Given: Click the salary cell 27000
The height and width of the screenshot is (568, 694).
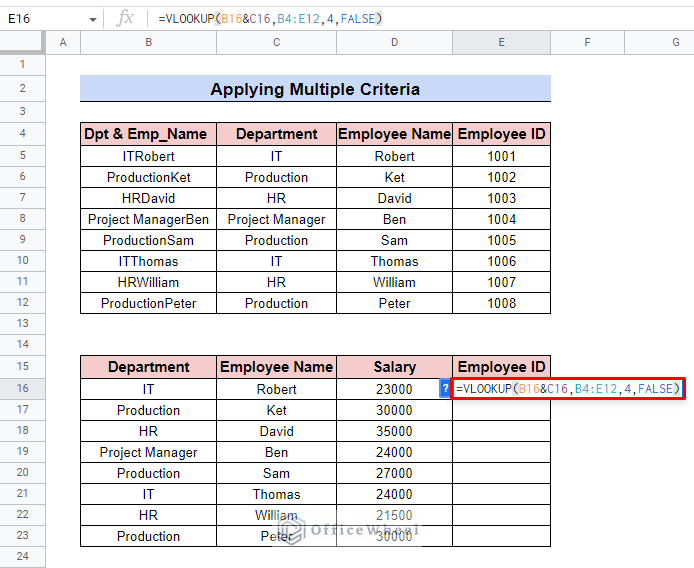Looking at the screenshot, I should 394,473.
